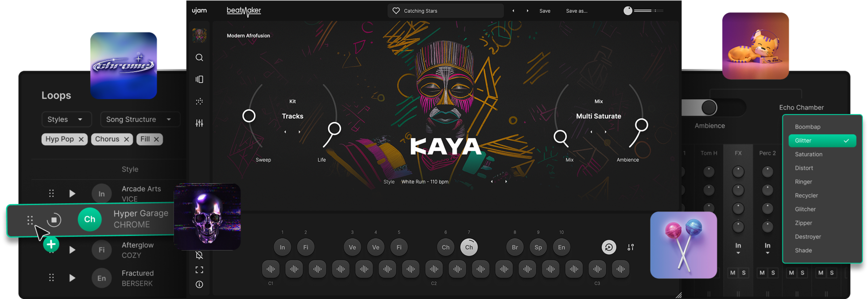Click the Save button
This screenshot has height=299, width=868.
click(x=545, y=11)
